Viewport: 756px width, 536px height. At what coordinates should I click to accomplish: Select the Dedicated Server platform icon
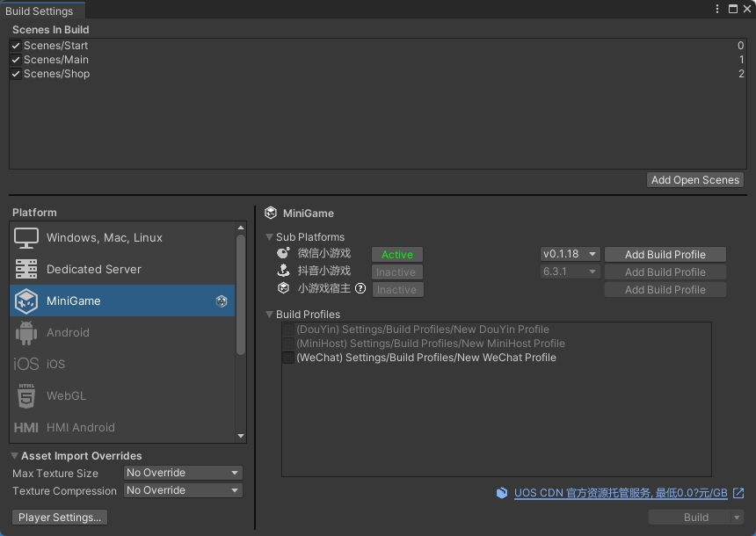[26, 270]
